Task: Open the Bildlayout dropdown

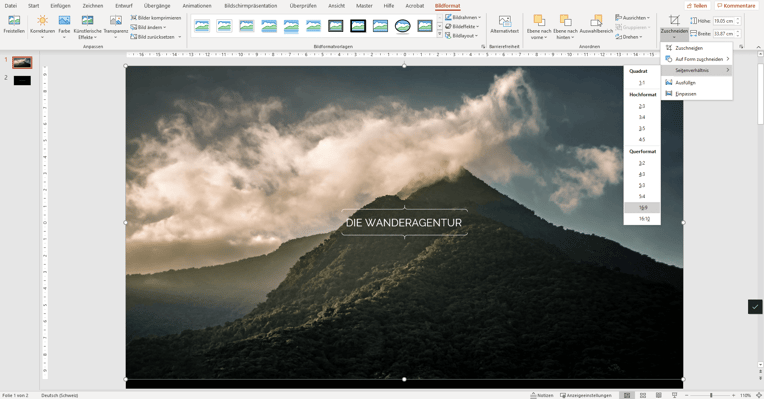Action: [x=461, y=36]
